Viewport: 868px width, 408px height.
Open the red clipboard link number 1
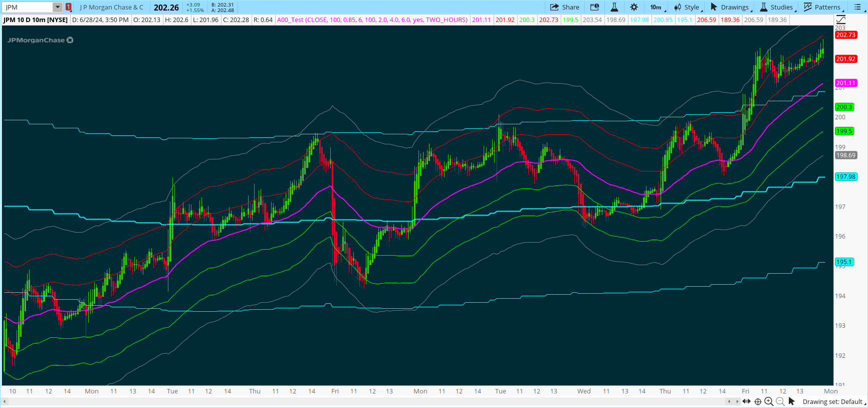69,7
